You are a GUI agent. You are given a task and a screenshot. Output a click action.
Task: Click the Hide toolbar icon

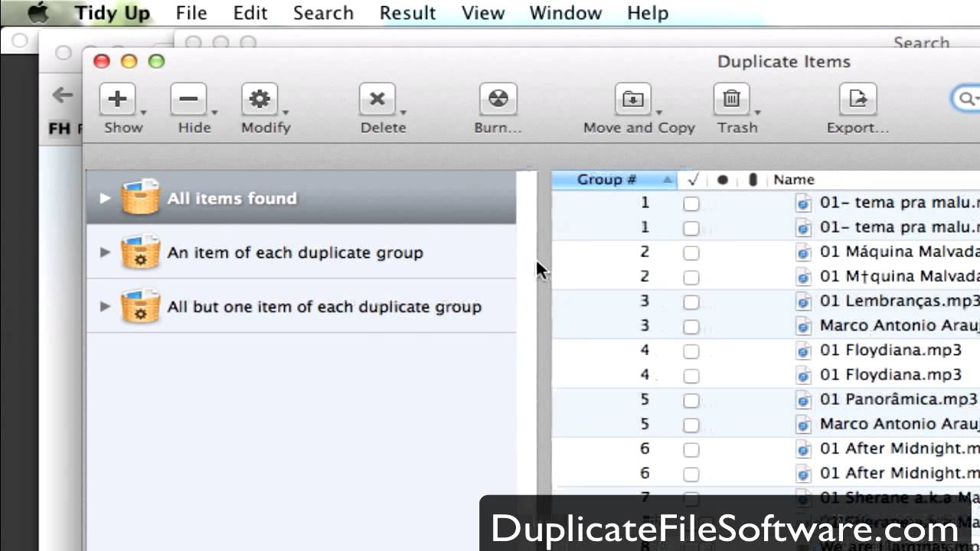coord(188,99)
